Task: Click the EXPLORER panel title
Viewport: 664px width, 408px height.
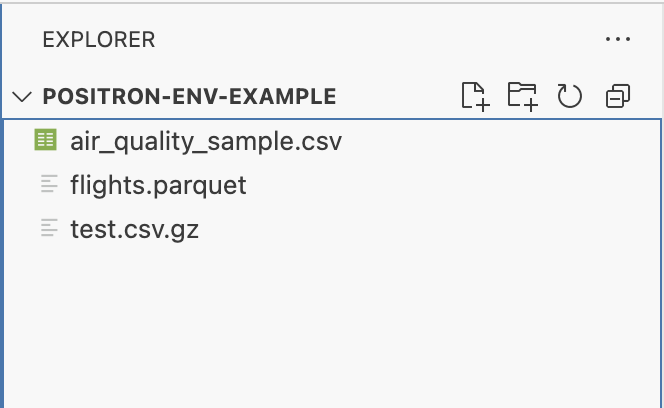Action: [x=99, y=40]
